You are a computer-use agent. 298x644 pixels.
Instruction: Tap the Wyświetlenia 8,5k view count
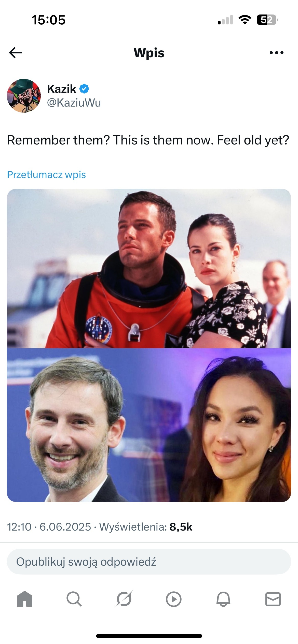tap(146, 527)
